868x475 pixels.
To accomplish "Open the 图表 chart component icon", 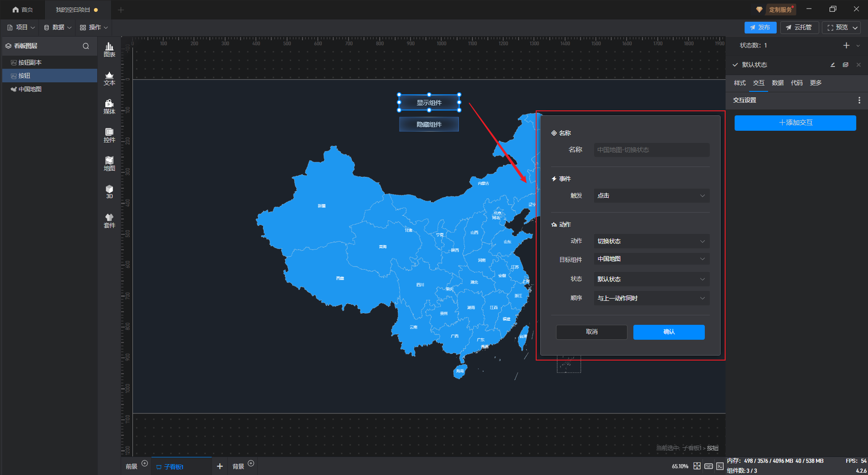I will pos(109,49).
